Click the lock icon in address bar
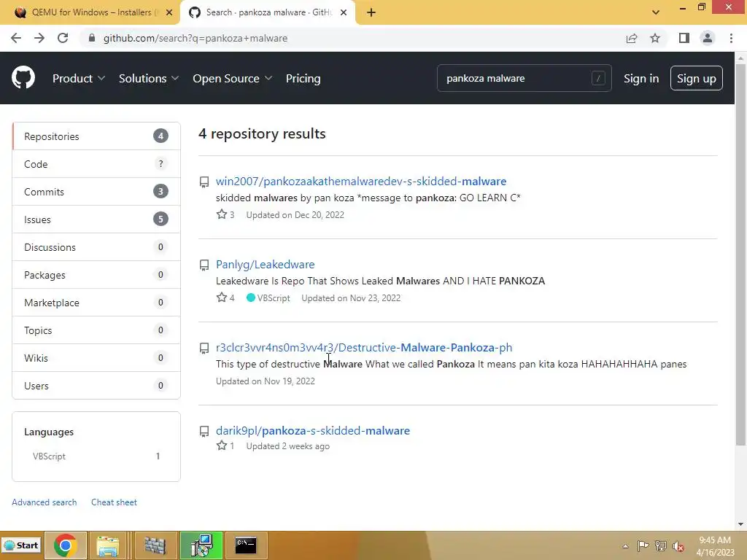Image resolution: width=747 pixels, height=560 pixels. [92, 38]
